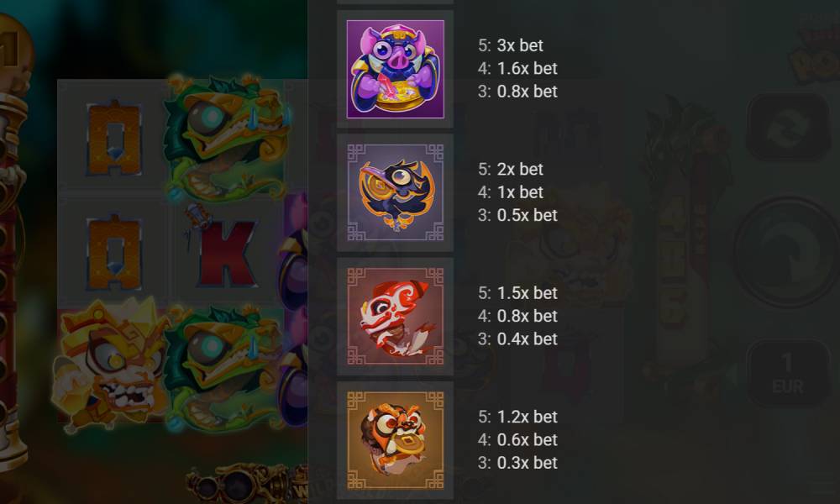Click the dimmed large round spin button
The height and width of the screenshot is (504, 840).
point(788,252)
